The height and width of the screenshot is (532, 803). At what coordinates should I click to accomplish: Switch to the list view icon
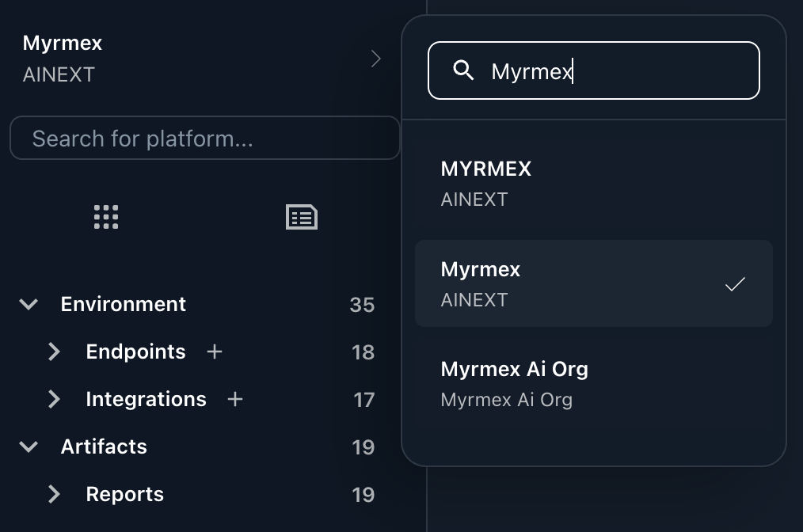click(x=302, y=217)
